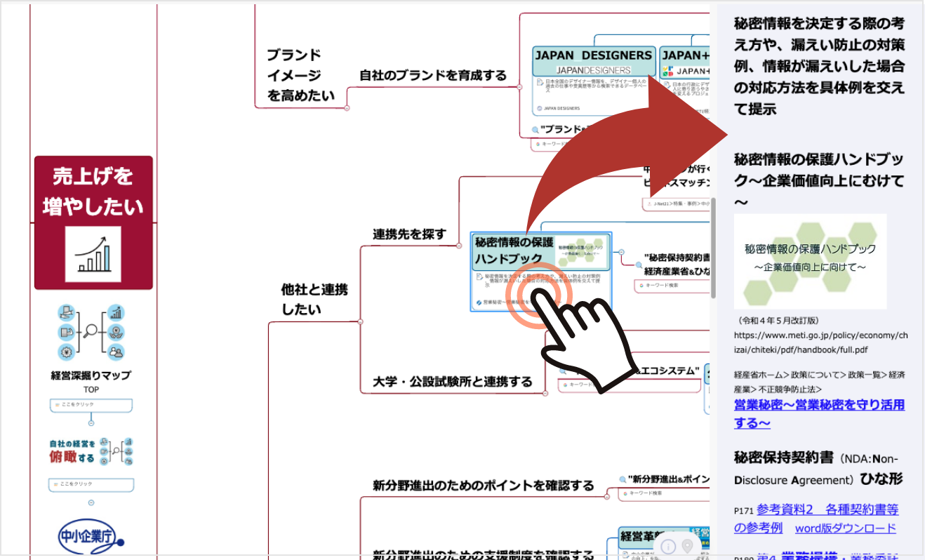Click the 秘密保持契約書 (NDA) ひな形 heading
Viewport: 925px width, 560px height.
coord(818,469)
